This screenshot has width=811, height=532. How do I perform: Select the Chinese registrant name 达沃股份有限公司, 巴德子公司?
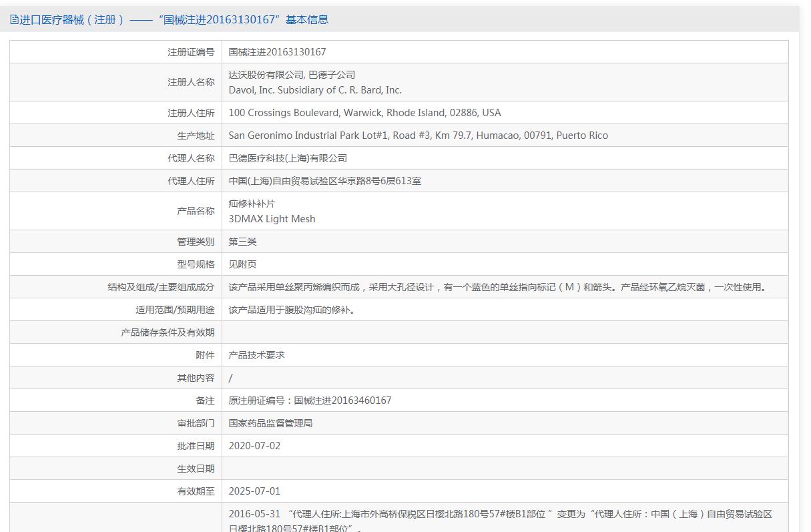tap(292, 75)
